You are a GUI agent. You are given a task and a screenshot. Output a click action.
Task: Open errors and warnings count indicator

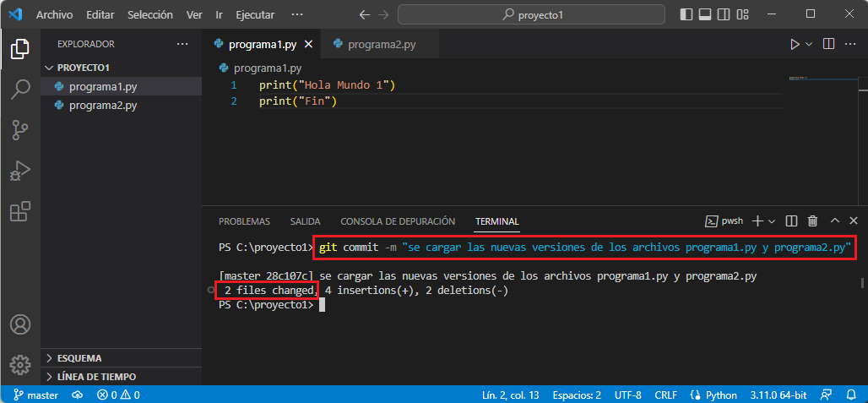(118, 395)
